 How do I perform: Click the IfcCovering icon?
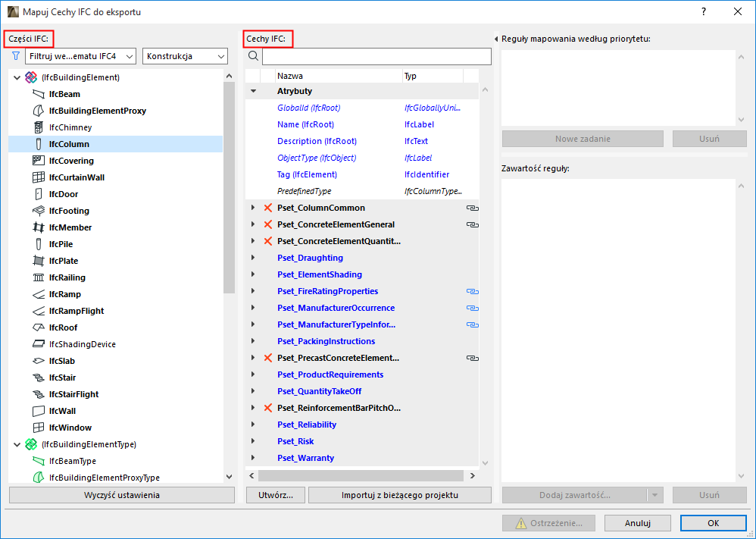coord(38,161)
